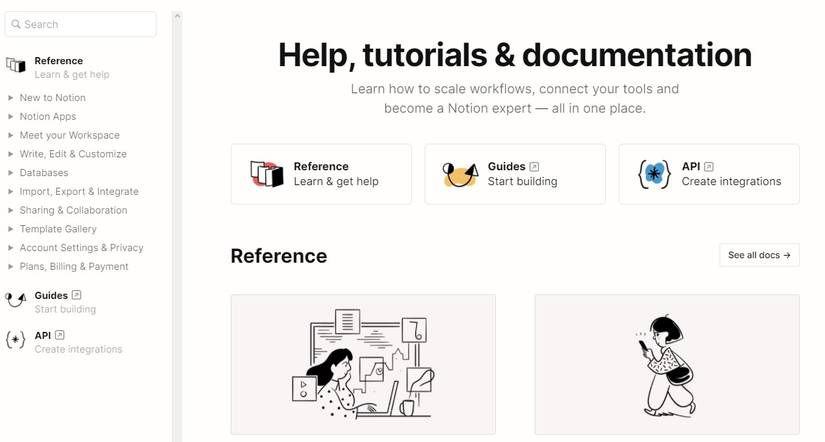Click 'Start building' text in sidebar

(65, 309)
